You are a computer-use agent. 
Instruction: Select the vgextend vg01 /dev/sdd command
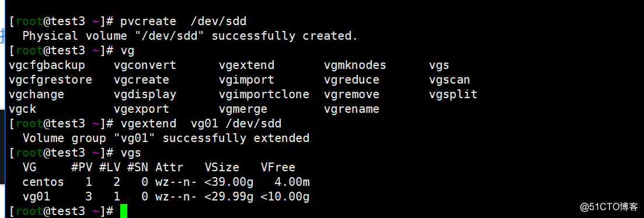tap(201, 123)
